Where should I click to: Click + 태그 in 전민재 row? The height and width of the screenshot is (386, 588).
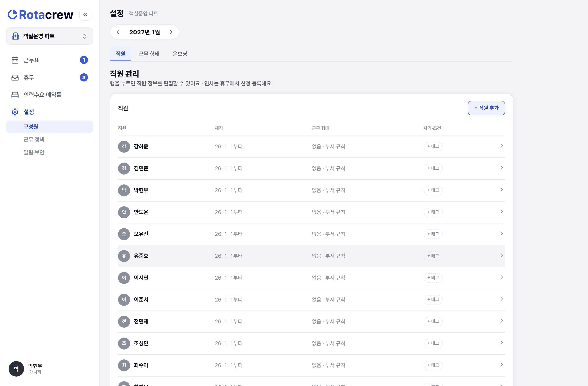point(433,321)
